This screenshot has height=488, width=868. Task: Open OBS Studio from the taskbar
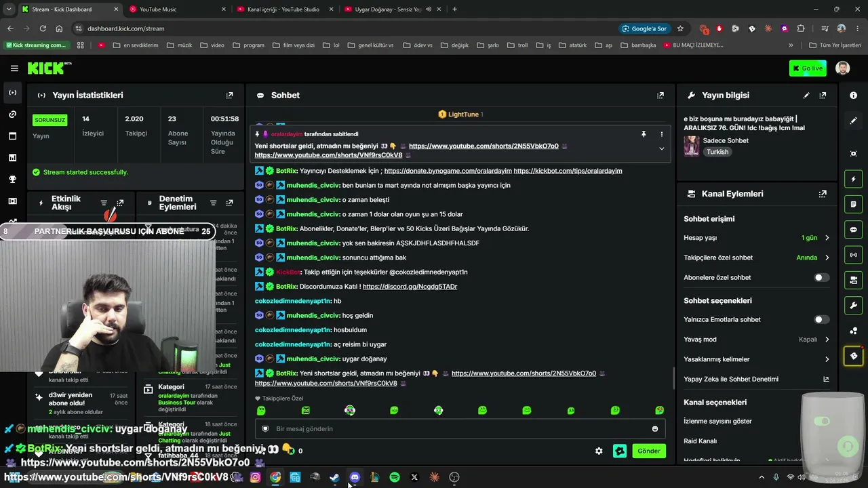point(454,477)
